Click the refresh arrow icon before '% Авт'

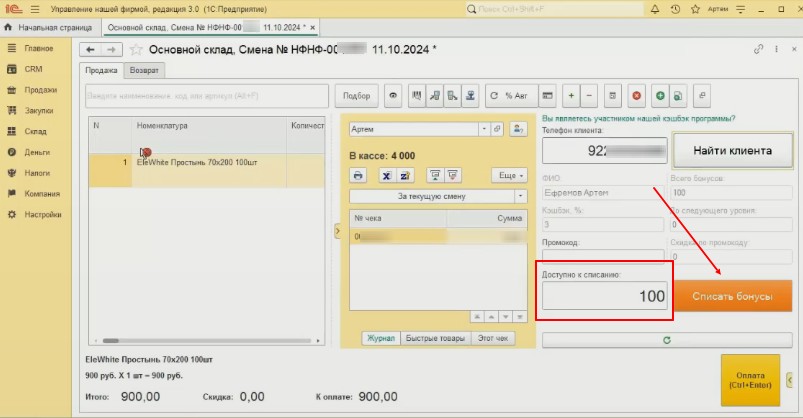click(494, 96)
